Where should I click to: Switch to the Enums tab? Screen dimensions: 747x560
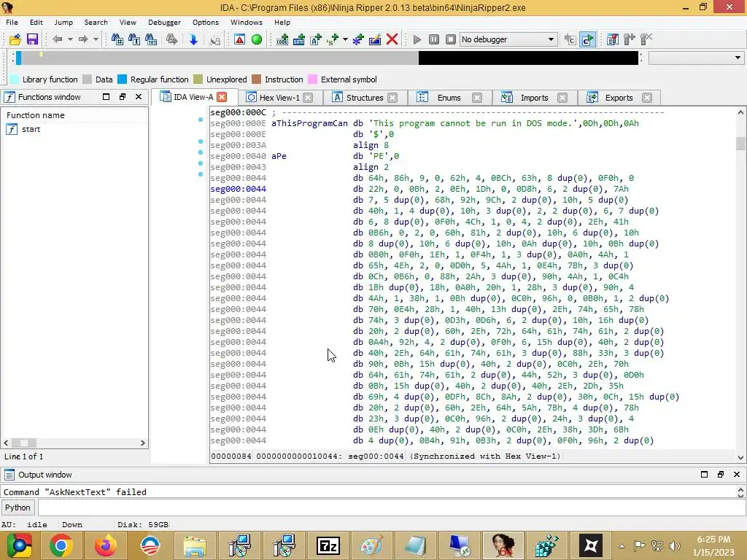point(449,98)
